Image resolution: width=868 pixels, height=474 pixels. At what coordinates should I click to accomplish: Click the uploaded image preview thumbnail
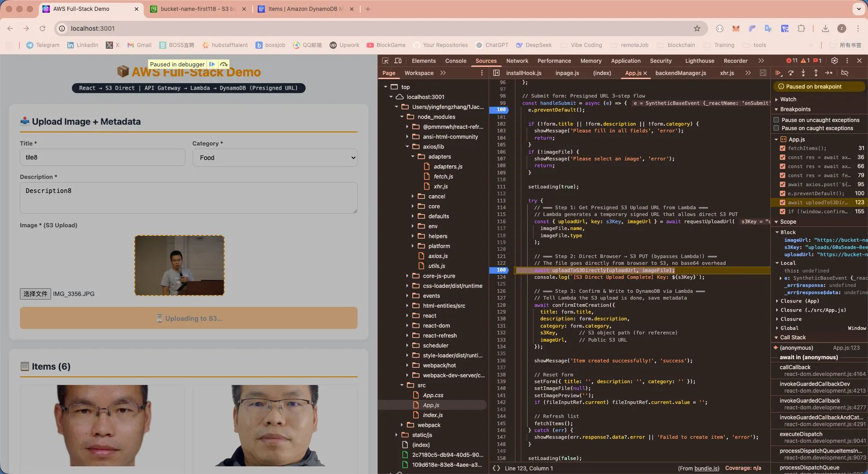(x=179, y=265)
